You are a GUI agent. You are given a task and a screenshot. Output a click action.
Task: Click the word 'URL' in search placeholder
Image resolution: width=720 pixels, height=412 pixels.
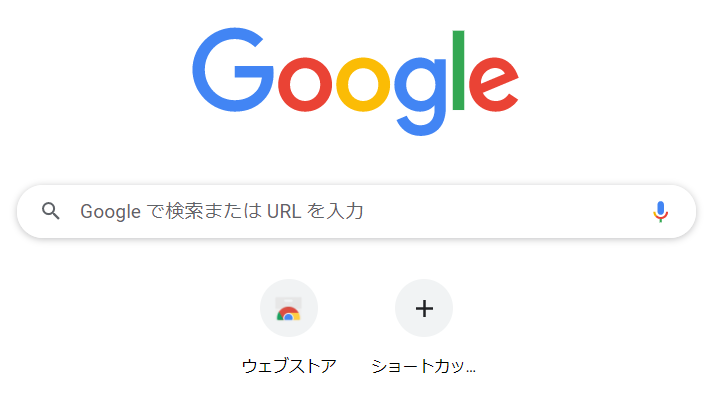[x=284, y=212]
